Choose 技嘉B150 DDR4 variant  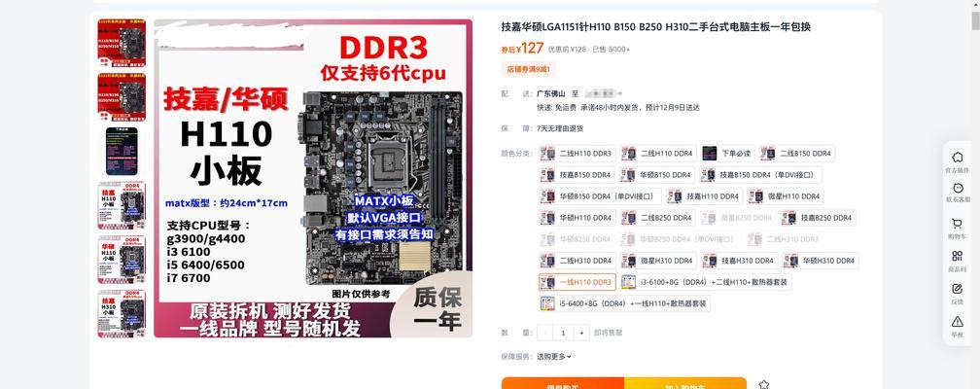click(577, 175)
